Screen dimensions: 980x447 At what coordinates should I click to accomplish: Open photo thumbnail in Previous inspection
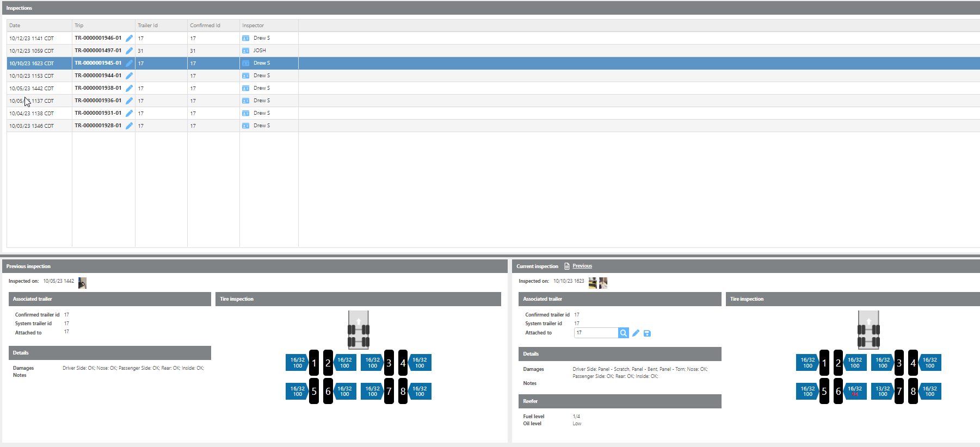(82, 283)
